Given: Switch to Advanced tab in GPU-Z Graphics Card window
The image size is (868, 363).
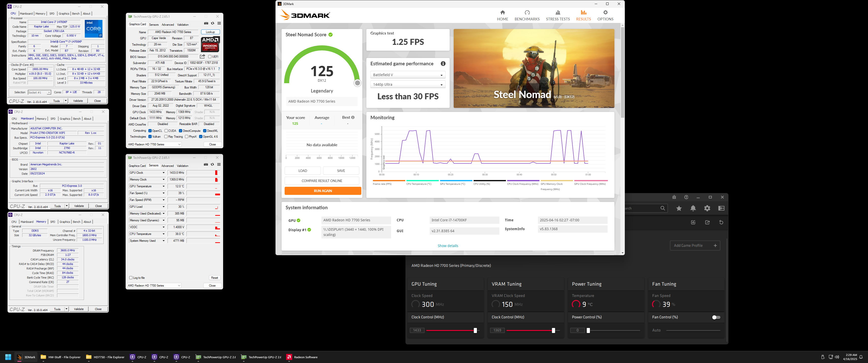Looking at the screenshot, I should [168, 25].
